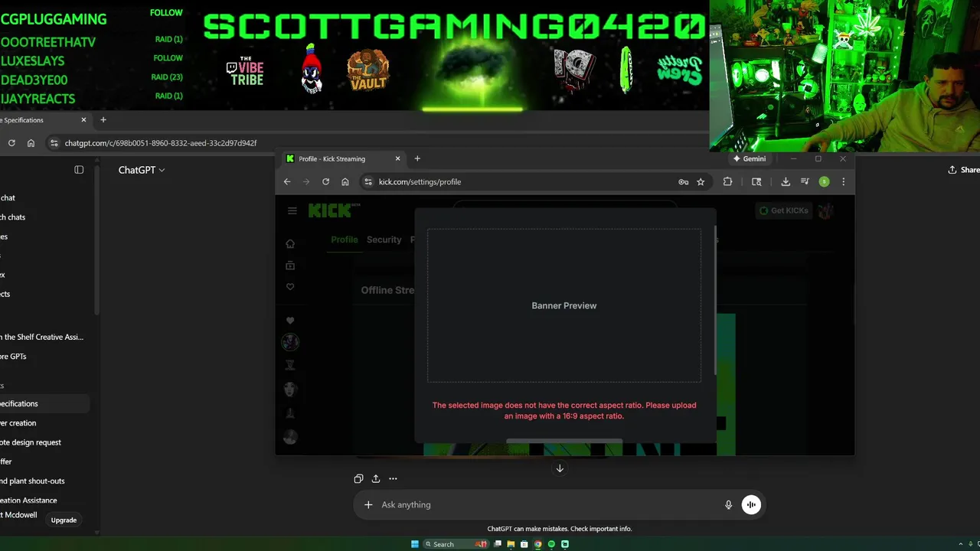Click the share icon below ChatGPT response

(x=376, y=478)
